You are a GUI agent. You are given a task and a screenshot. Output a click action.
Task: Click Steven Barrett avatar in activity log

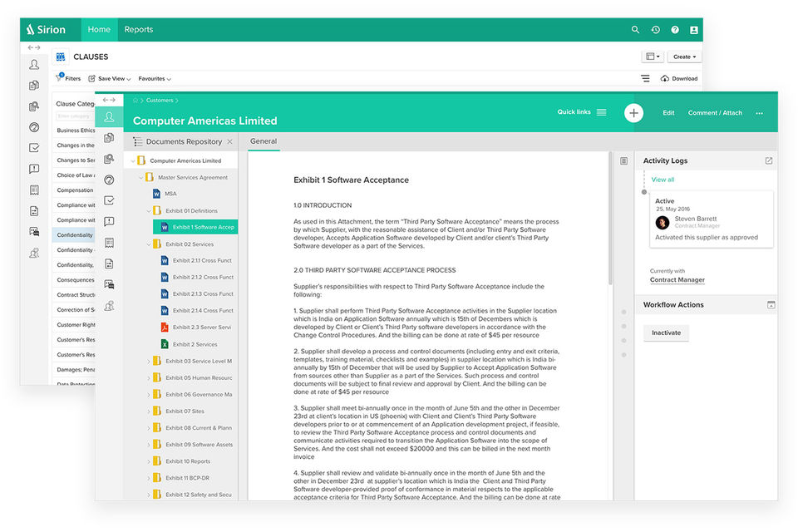(x=663, y=223)
